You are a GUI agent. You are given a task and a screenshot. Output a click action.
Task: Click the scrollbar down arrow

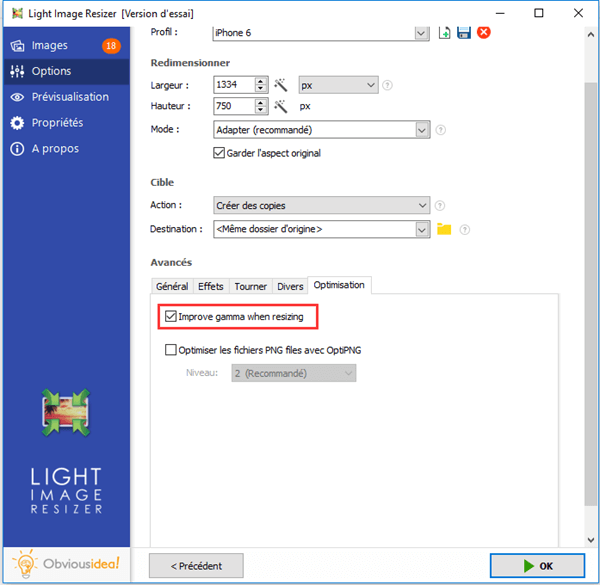click(x=590, y=540)
